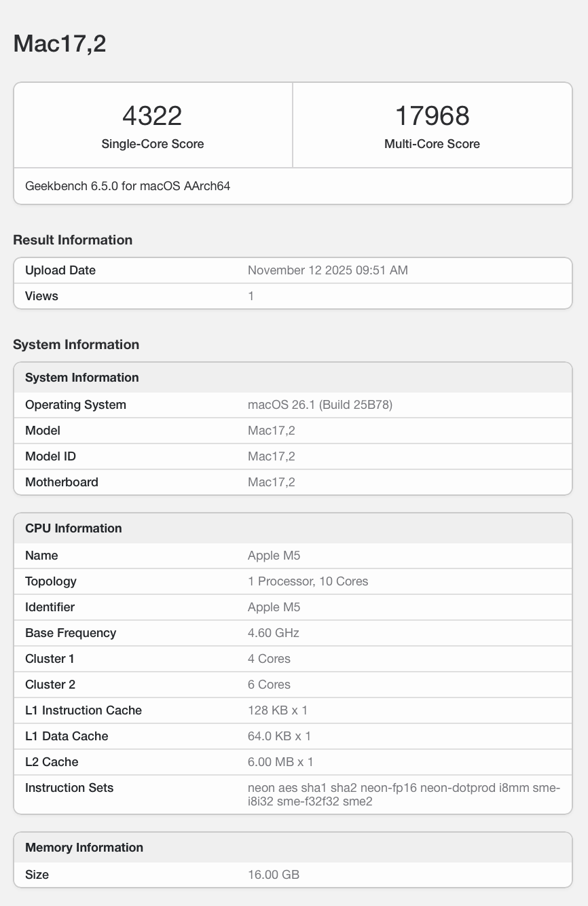Click the Base Frequency value 4.60 GHz
The width and height of the screenshot is (588, 906).
[273, 633]
